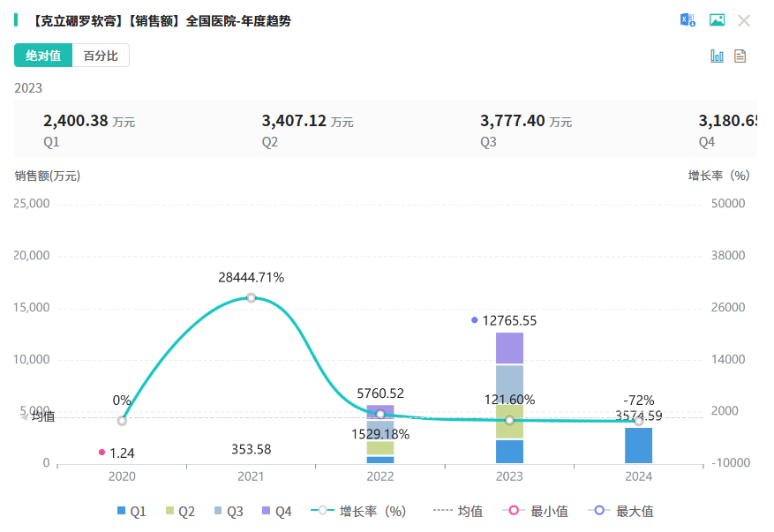Click the Q2 value 3,407.12 万元

click(x=307, y=121)
